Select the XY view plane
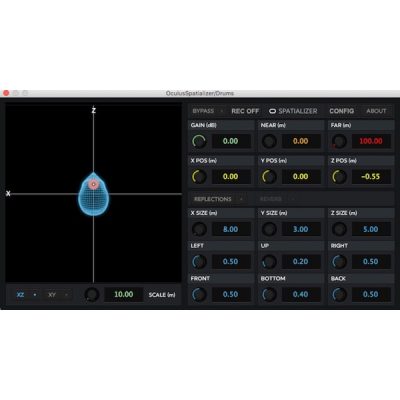Viewport: 400px width, 400px height. tap(58, 295)
